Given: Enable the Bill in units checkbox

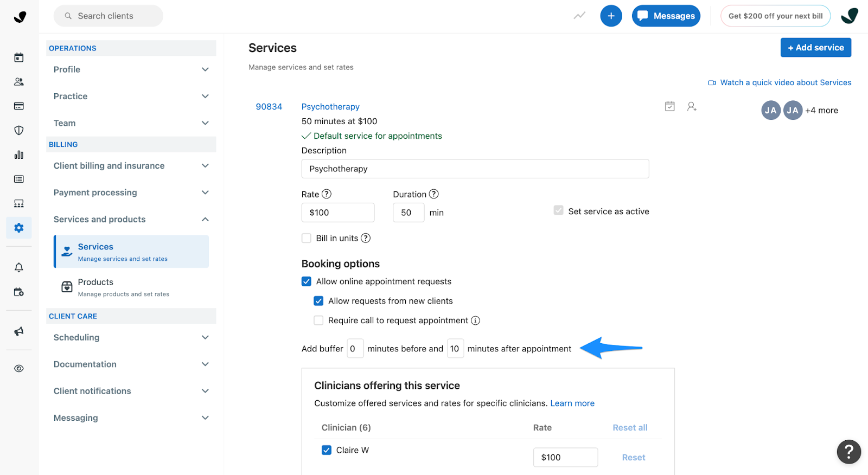Looking at the screenshot, I should 307,238.
